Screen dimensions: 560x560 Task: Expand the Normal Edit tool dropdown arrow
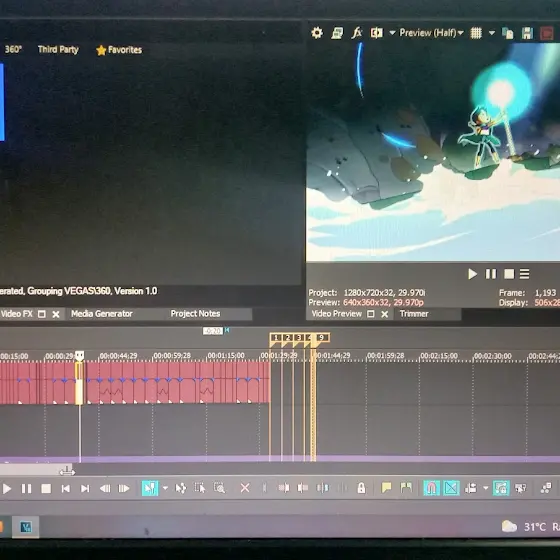165,488
